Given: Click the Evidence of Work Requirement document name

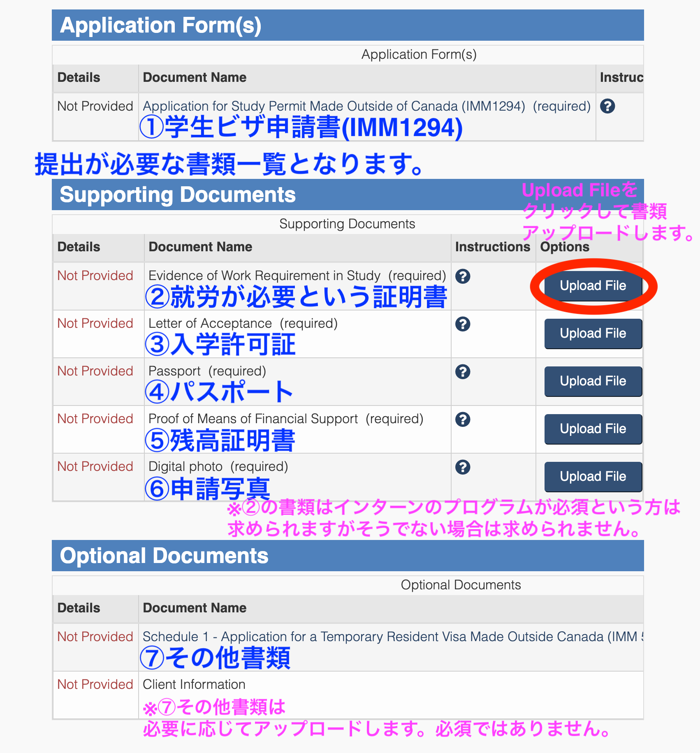Looking at the screenshot, I should (264, 276).
